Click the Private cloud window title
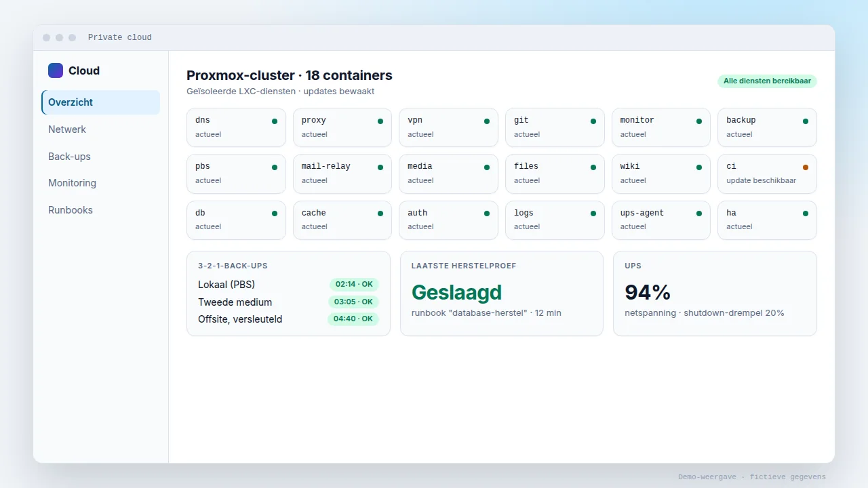This screenshot has height=488, width=868. [x=120, y=37]
